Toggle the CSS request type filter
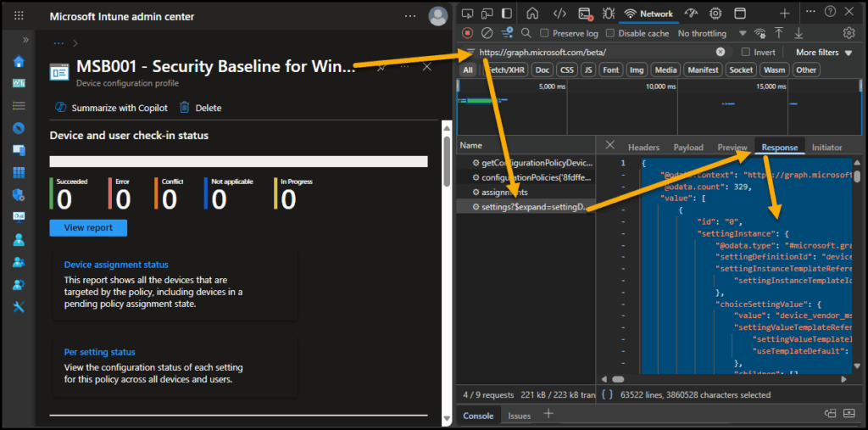868x430 pixels. [x=566, y=70]
